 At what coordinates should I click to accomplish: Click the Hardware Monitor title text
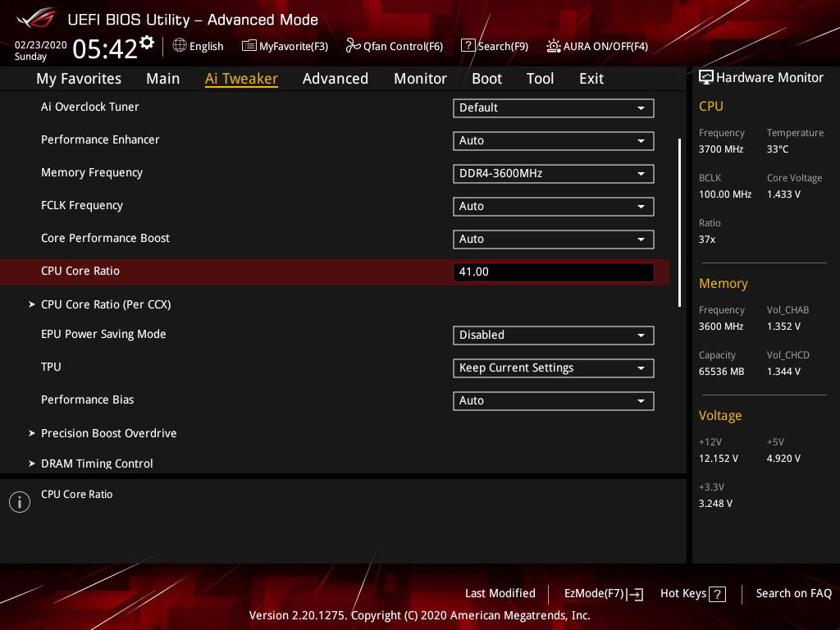769,77
